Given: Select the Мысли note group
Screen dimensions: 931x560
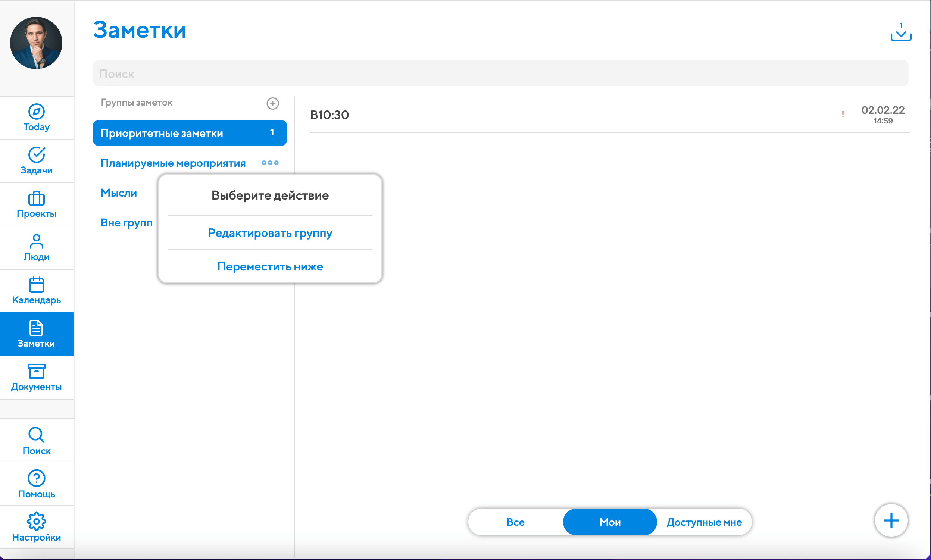Looking at the screenshot, I should 119,193.
